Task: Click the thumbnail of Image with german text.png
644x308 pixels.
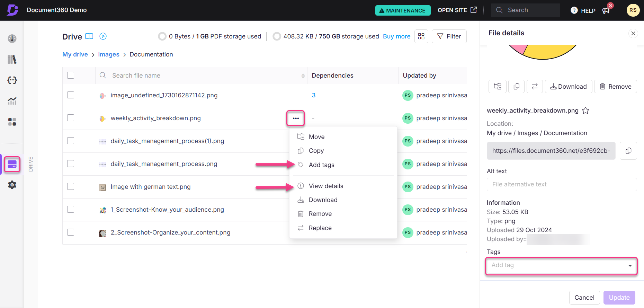Action: pyautogui.click(x=103, y=187)
